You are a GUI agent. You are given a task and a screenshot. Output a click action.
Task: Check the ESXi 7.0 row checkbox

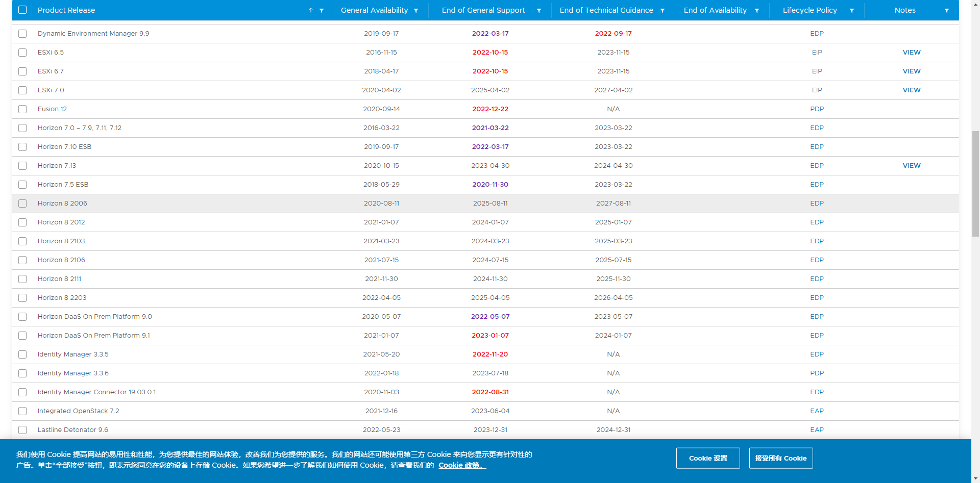[x=22, y=90]
